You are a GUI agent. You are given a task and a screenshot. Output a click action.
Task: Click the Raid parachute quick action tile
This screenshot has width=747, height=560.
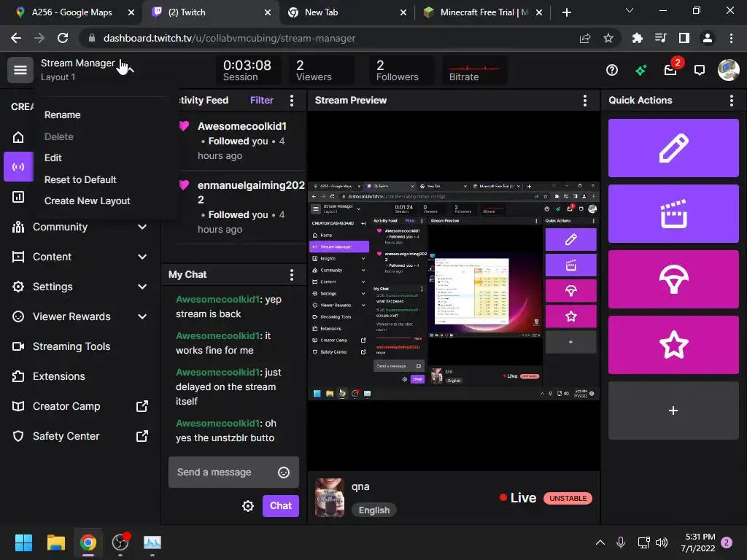(673, 279)
